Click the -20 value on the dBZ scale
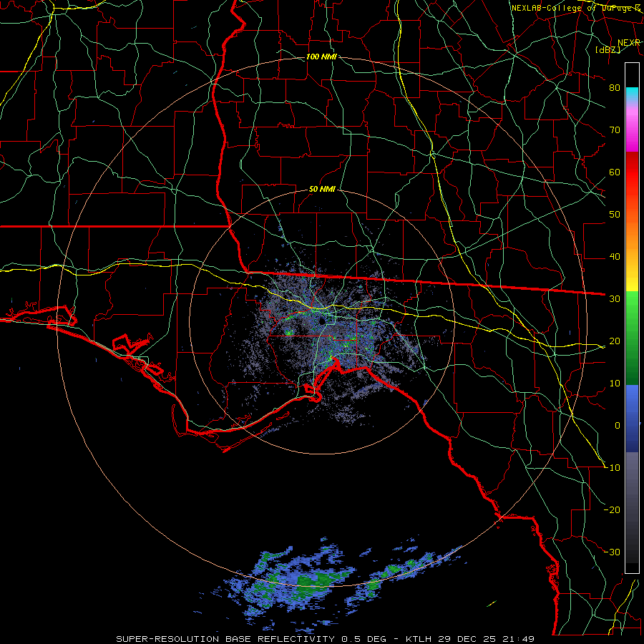The height and width of the screenshot is (644, 644). pos(613,509)
